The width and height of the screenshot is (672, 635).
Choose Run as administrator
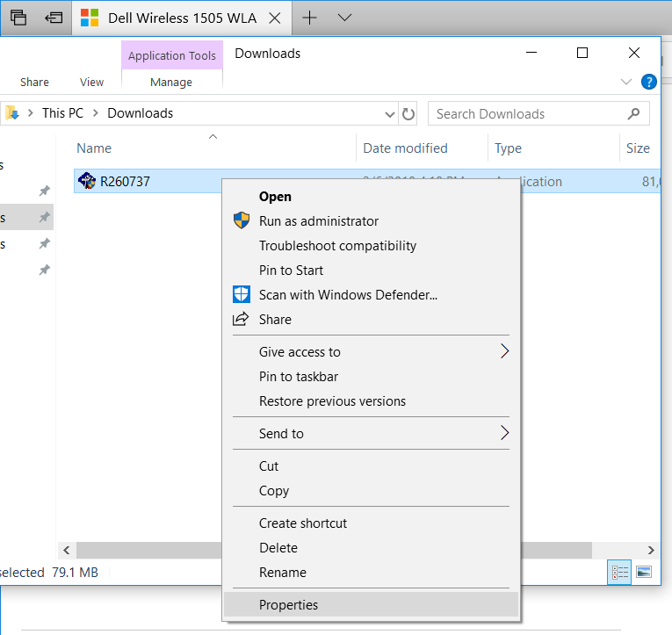(371, 221)
